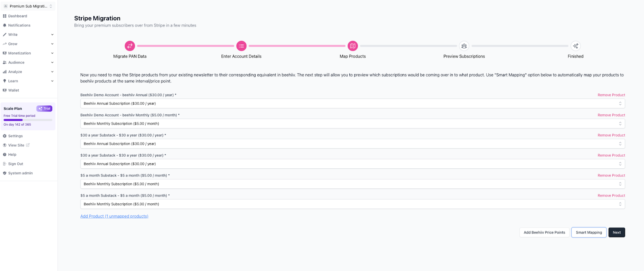Click the Settings gear icon
Image resolution: width=644 pixels, height=271 pixels.
point(4,136)
